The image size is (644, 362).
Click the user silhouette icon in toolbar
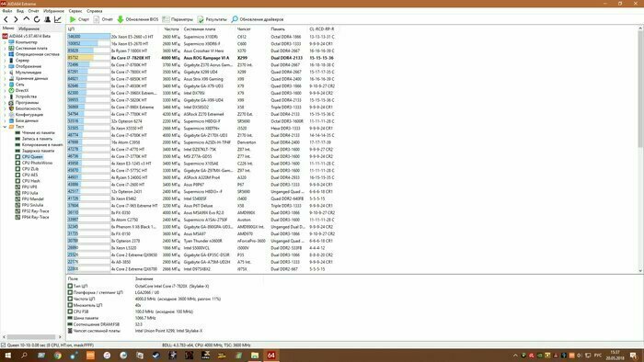coord(48,19)
